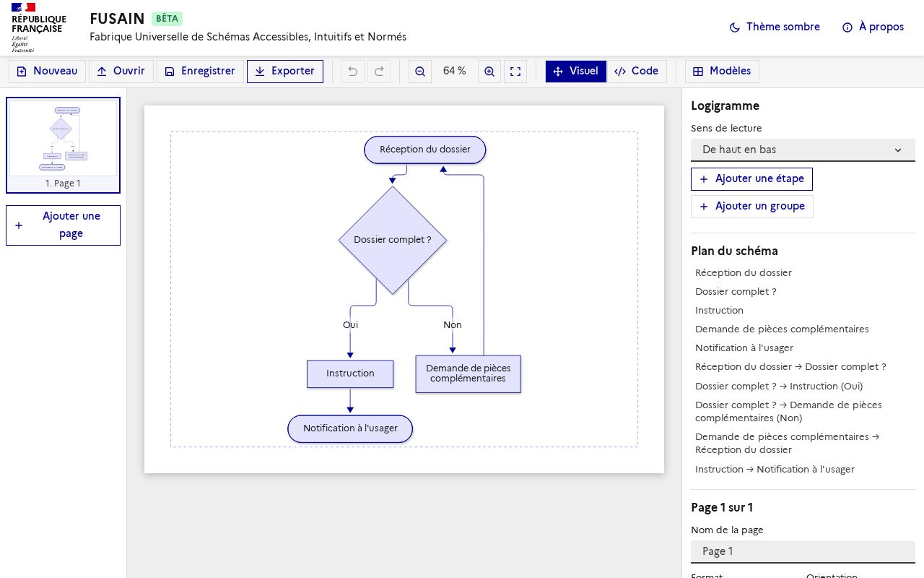Screen dimensions: 924x578
Task: Click the Nom de la page field
Action: [x=803, y=552]
